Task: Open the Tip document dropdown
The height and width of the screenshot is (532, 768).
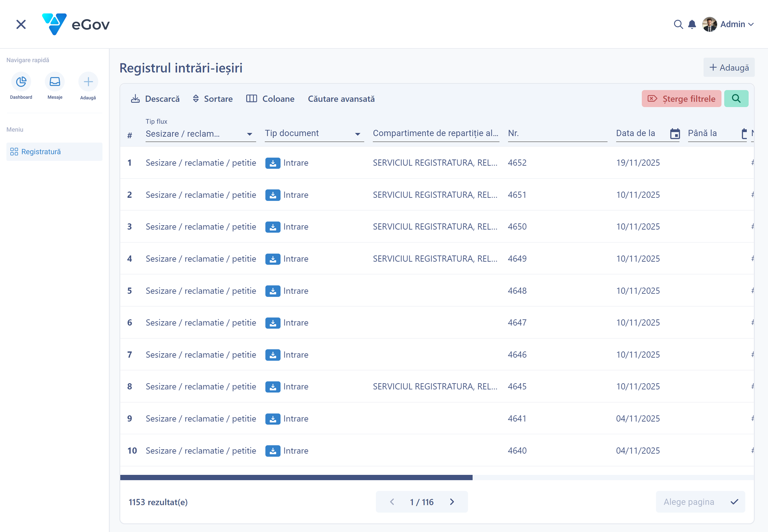Action: [x=314, y=134]
